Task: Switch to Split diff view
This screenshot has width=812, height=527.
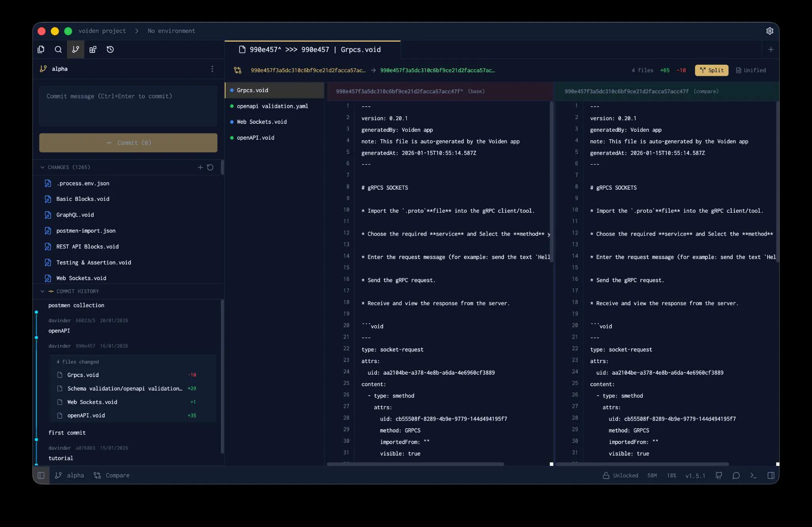Action: 712,70
